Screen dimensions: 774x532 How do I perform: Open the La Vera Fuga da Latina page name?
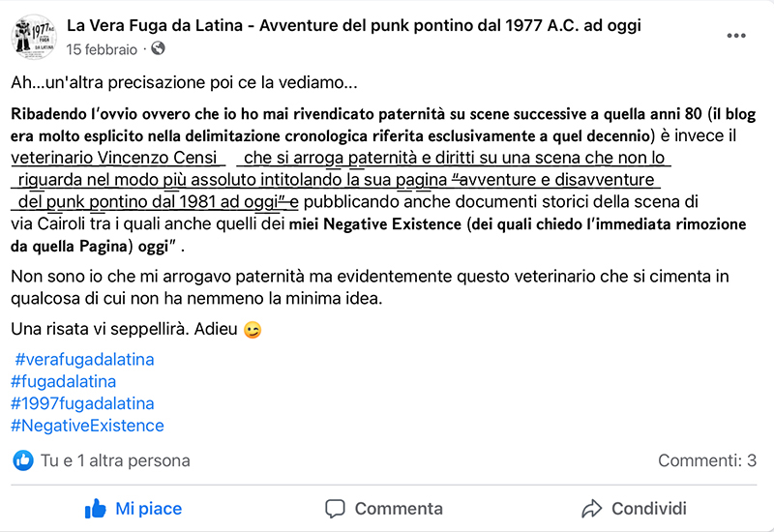coord(353,25)
